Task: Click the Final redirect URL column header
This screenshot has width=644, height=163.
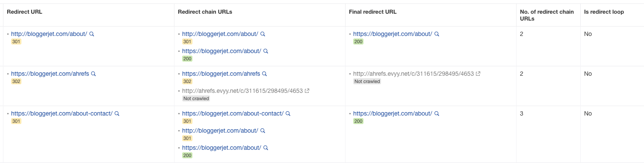Action: (x=373, y=12)
